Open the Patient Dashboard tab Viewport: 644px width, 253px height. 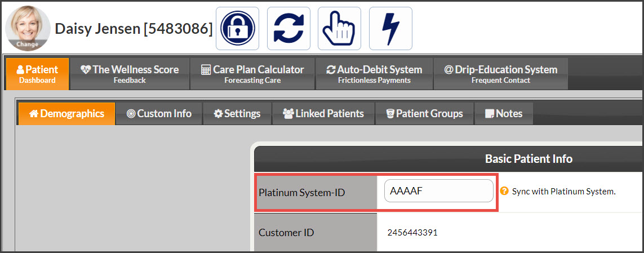37,74
